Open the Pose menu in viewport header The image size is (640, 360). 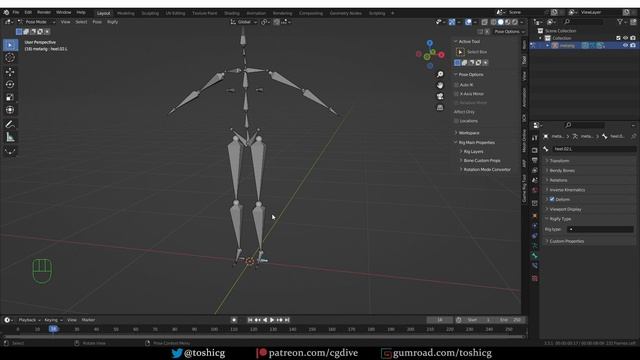pos(97,22)
